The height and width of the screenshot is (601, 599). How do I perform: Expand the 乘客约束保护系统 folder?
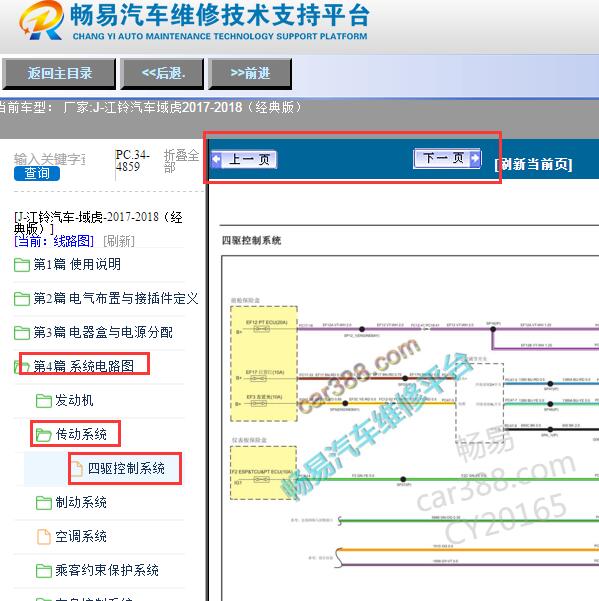pos(107,570)
